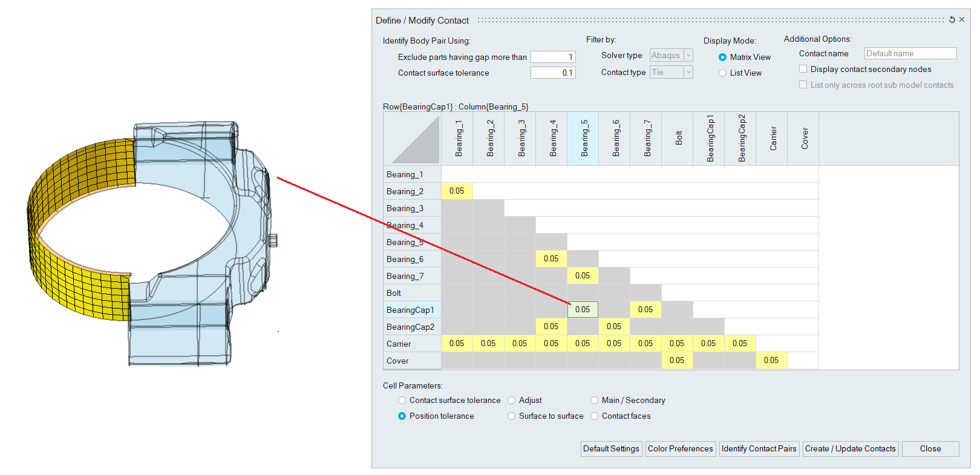Select BearingCap2 row, Bearing_4 column 0.05 cell
980x475 pixels.
pyautogui.click(x=552, y=327)
